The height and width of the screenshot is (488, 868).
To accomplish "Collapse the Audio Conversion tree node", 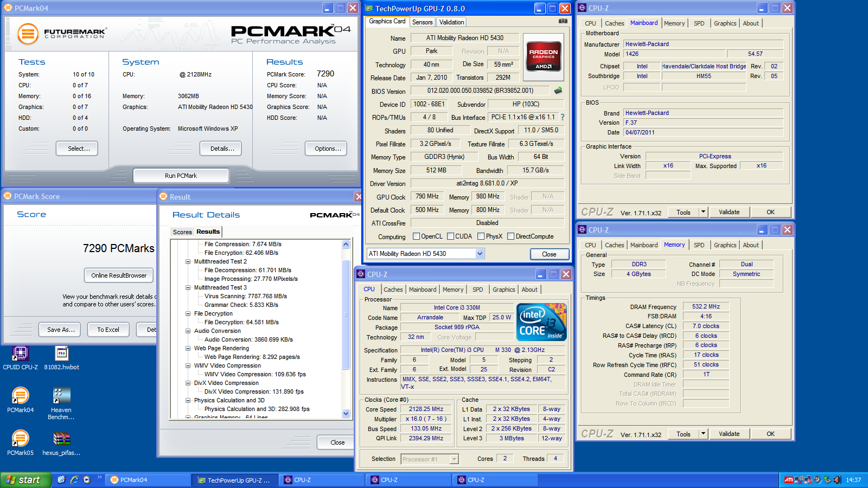I will tap(188, 331).
